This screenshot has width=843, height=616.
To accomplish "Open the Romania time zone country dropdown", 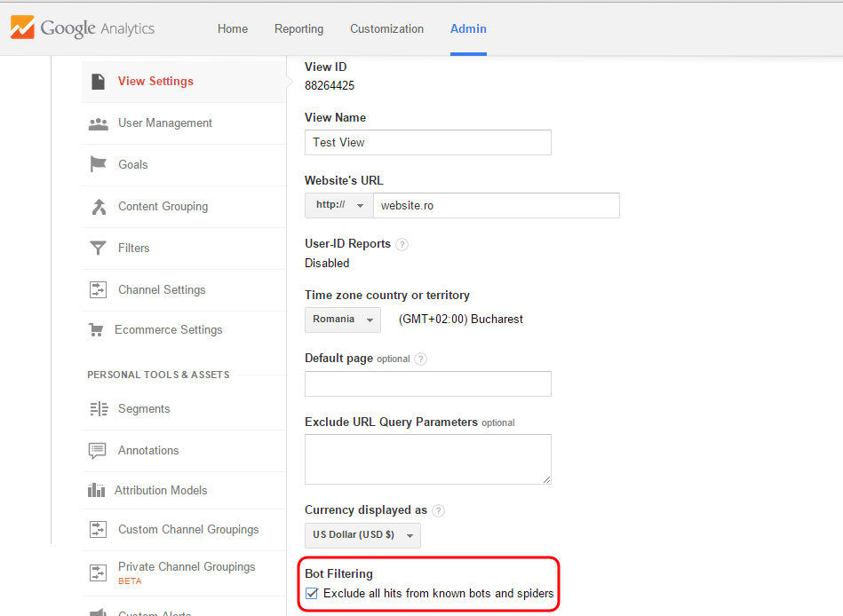I will coord(343,320).
